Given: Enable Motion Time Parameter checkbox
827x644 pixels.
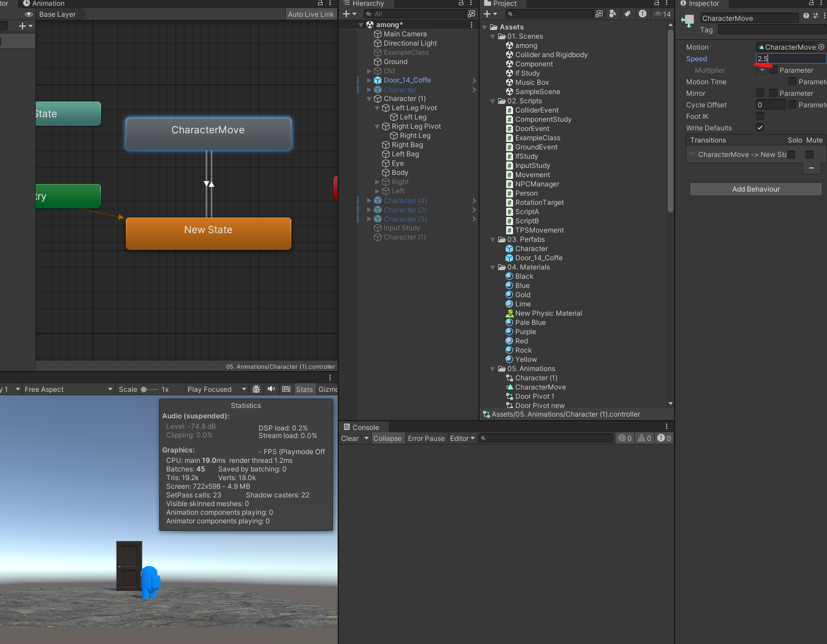Looking at the screenshot, I should pos(792,82).
